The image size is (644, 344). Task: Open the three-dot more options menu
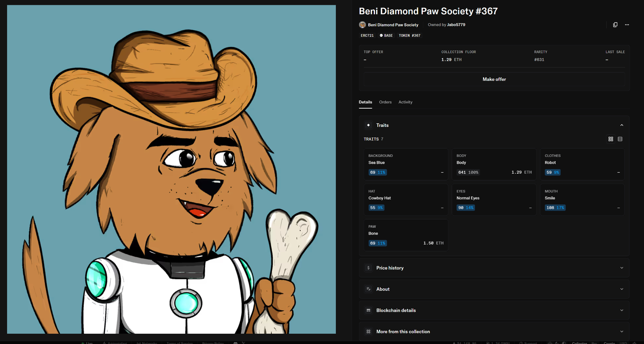(627, 25)
